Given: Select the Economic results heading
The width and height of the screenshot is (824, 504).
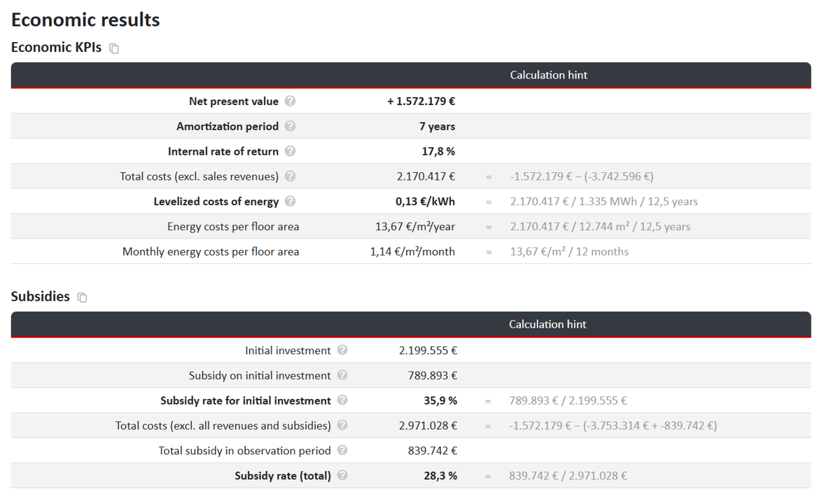Looking at the screenshot, I should [85, 20].
